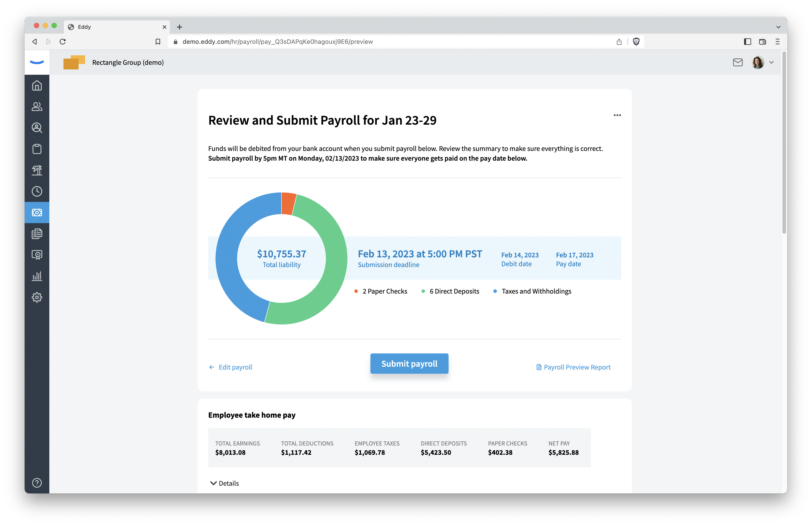812x526 pixels.
Task: Click the share icon in address bar
Action: tap(619, 42)
